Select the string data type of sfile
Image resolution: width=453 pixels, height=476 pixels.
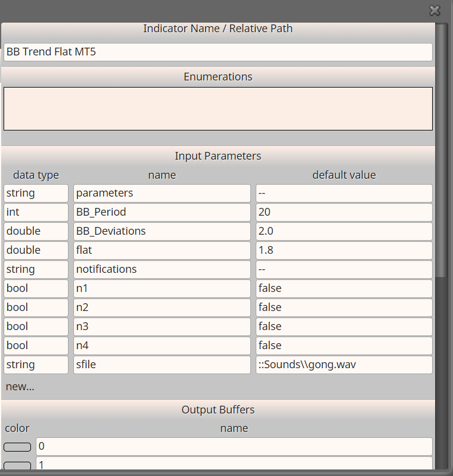pos(36,365)
